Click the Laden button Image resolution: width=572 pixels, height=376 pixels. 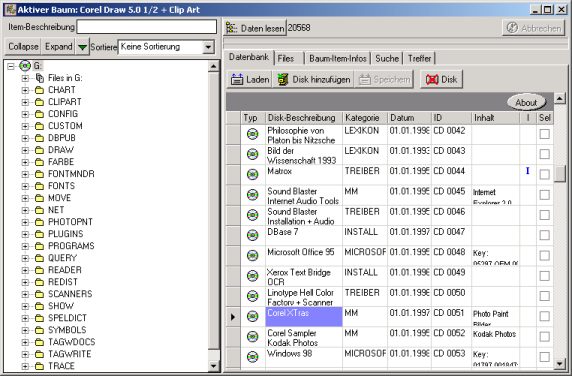click(x=250, y=80)
